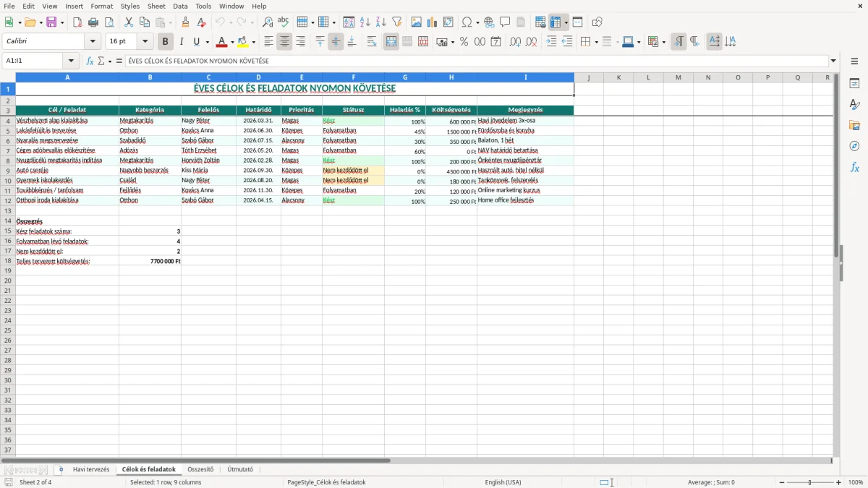Open Font Color dropdown arrow
Screen dimensions: 868x488
(231, 42)
